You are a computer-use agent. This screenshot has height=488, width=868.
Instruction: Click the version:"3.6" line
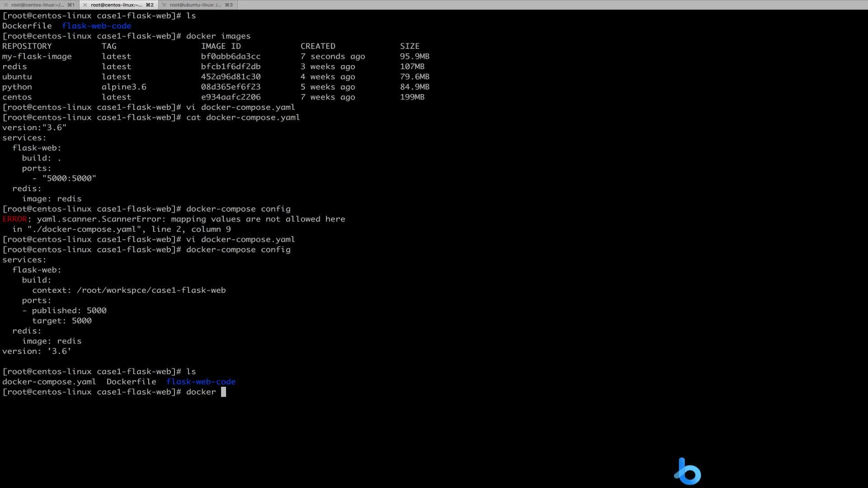point(34,127)
